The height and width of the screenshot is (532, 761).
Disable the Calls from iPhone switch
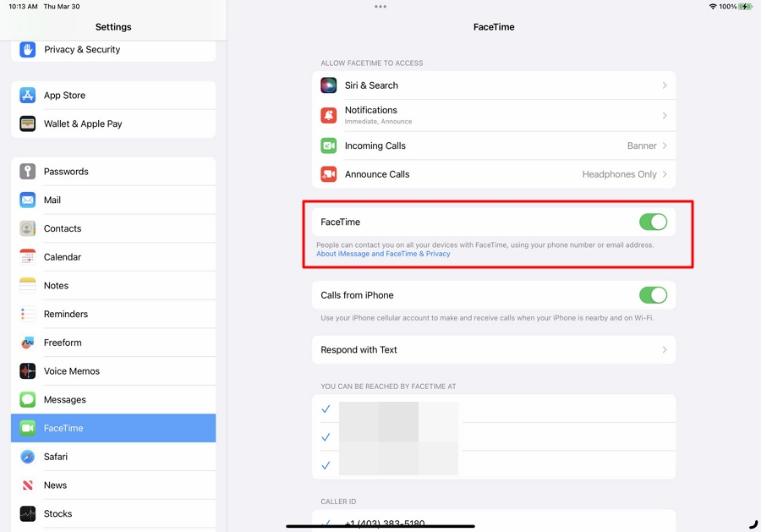click(653, 295)
